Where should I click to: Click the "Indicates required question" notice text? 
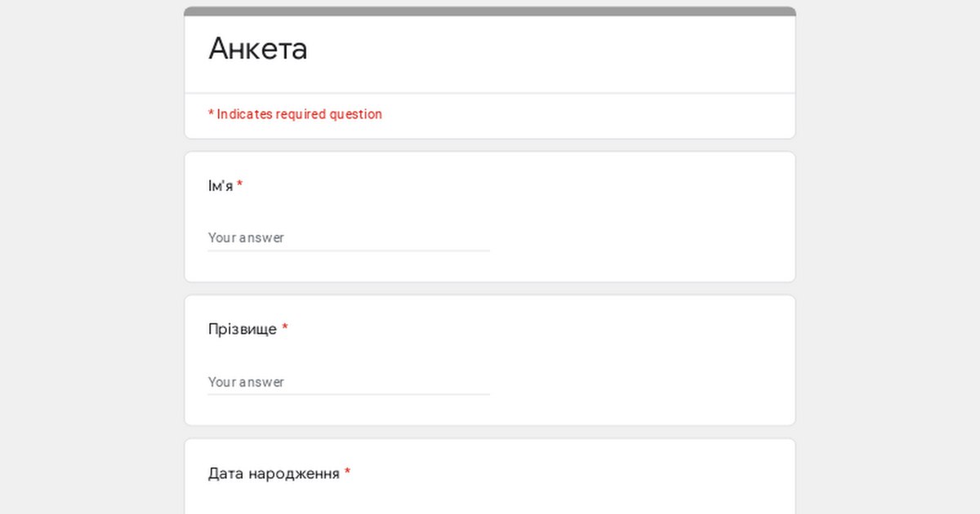[x=299, y=114]
